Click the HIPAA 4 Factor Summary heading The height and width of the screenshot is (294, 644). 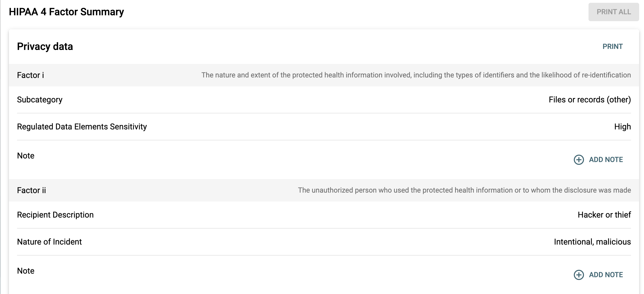pos(66,12)
